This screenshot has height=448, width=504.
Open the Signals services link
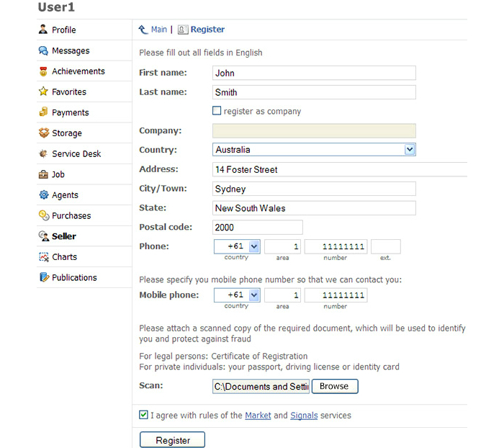[x=304, y=415]
